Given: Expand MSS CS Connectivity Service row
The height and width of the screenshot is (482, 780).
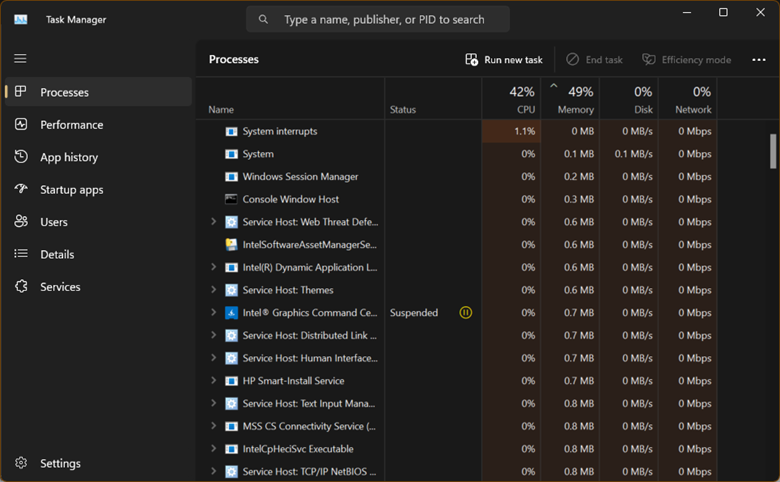Looking at the screenshot, I should [213, 426].
